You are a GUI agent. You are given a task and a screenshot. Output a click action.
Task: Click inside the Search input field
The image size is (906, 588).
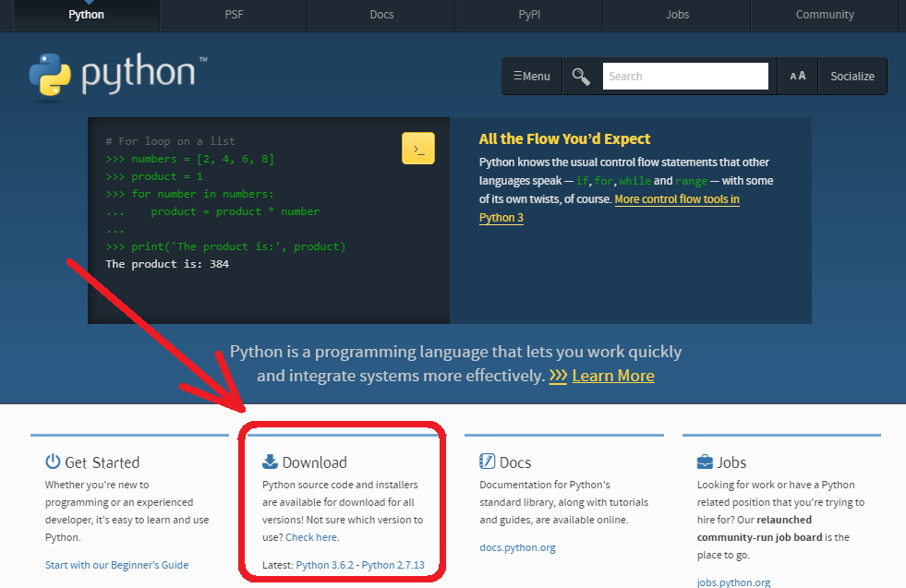click(x=685, y=76)
